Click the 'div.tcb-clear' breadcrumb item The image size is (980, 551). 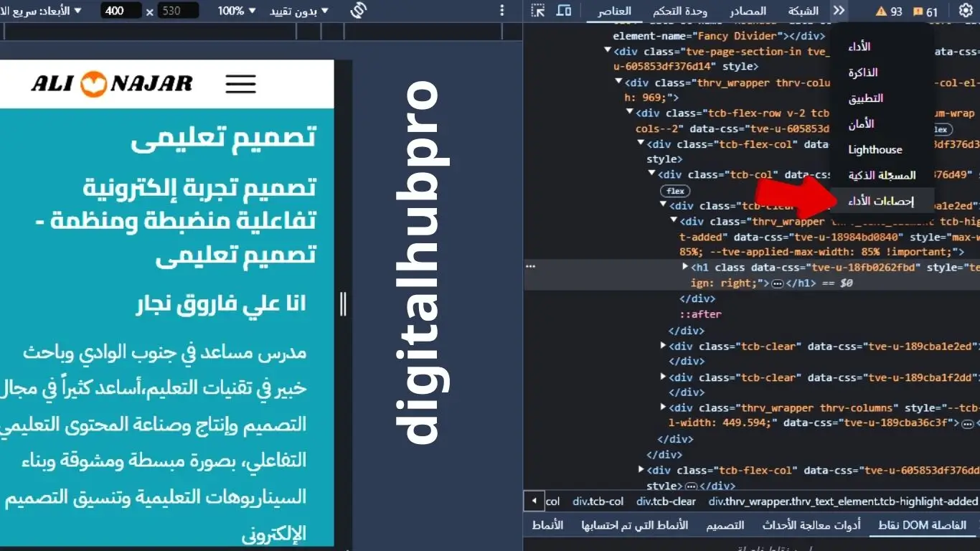point(666,501)
